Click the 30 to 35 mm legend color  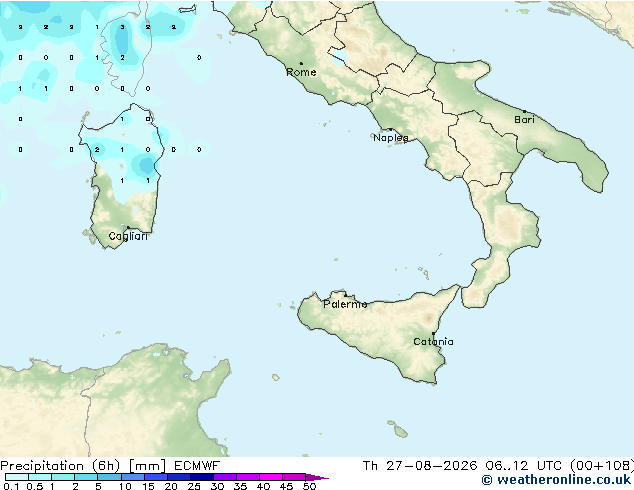pyautogui.click(x=224, y=477)
